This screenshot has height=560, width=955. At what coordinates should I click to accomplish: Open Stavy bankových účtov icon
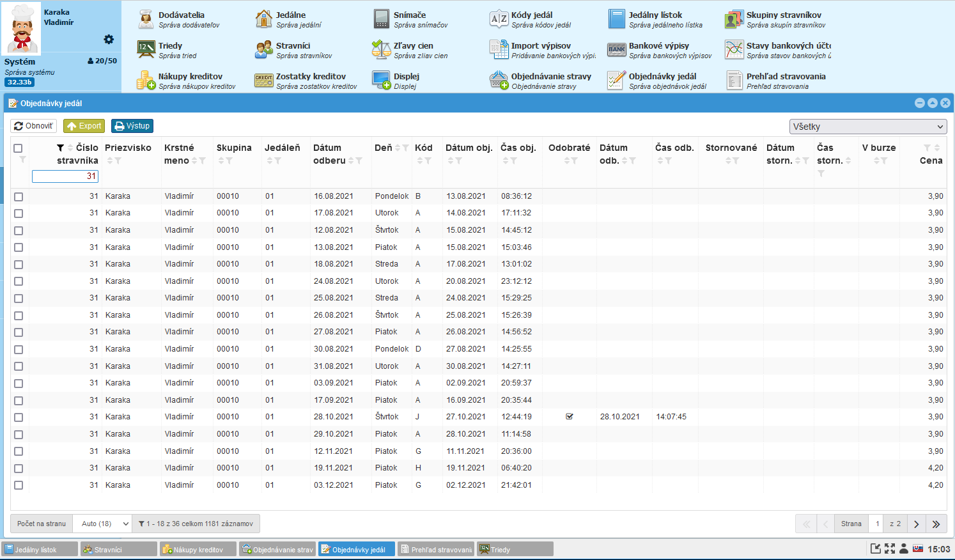tap(734, 50)
